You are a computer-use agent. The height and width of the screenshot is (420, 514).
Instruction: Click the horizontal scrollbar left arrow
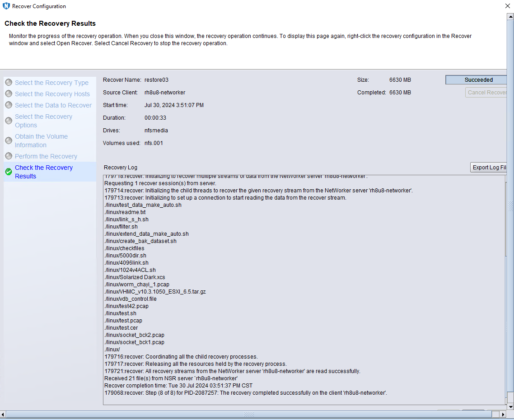(x=3, y=415)
